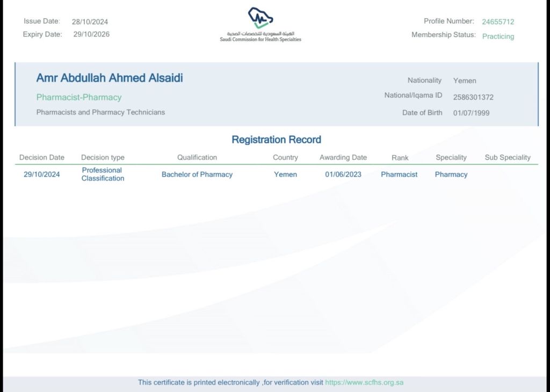
Task: Click the Expiry Date value 29/10/2026
Action: click(91, 34)
